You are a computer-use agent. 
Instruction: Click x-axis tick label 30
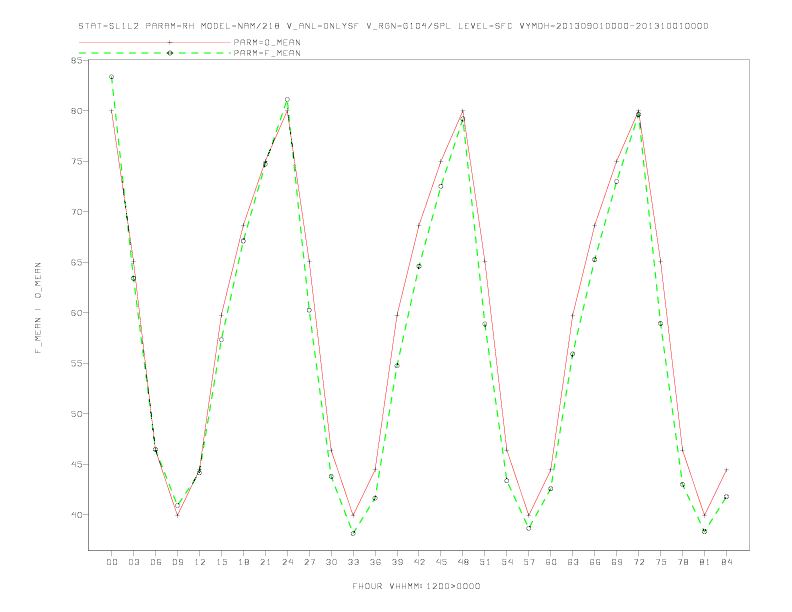[x=331, y=562]
